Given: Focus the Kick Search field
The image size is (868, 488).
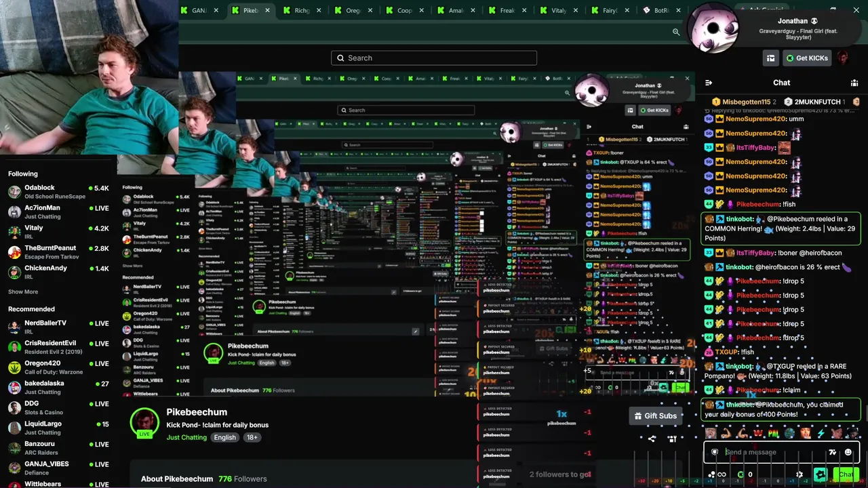Looking at the screenshot, I should 434,58.
